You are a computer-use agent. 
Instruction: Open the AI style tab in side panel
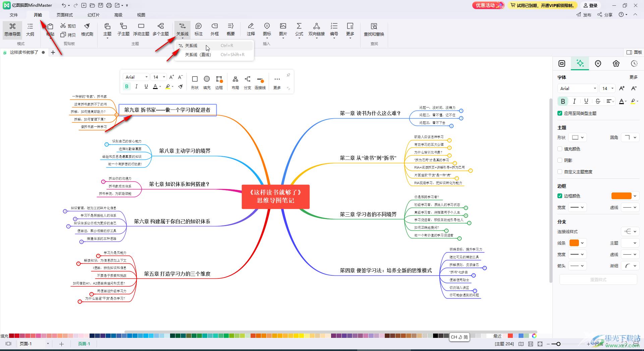580,63
